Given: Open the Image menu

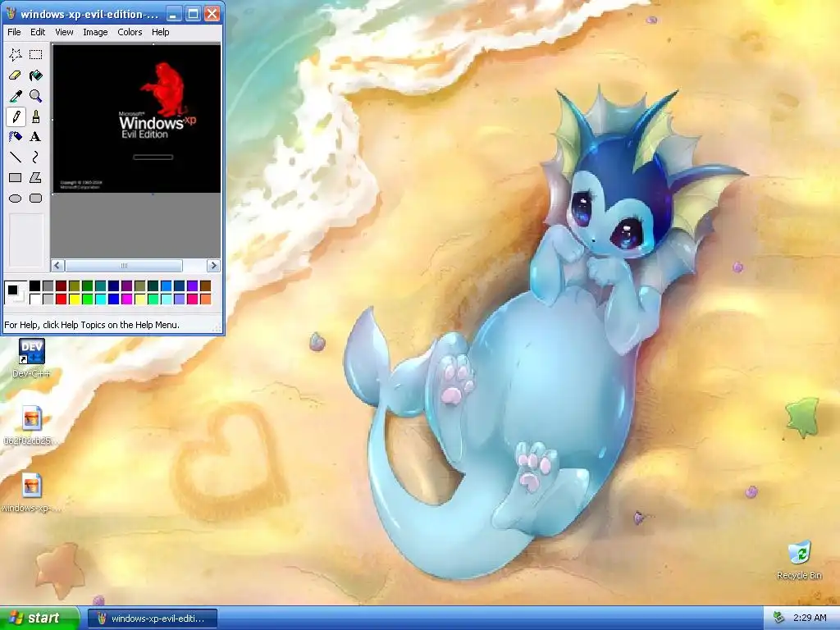Looking at the screenshot, I should tap(95, 32).
